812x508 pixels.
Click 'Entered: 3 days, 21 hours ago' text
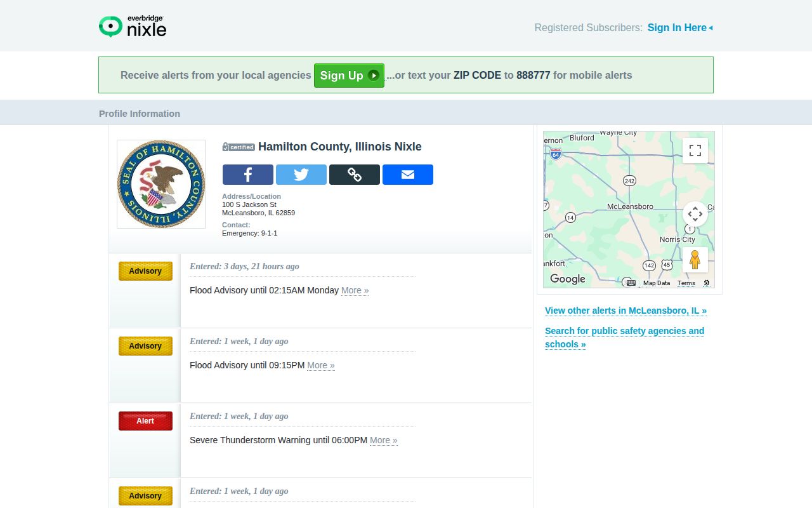244,266
